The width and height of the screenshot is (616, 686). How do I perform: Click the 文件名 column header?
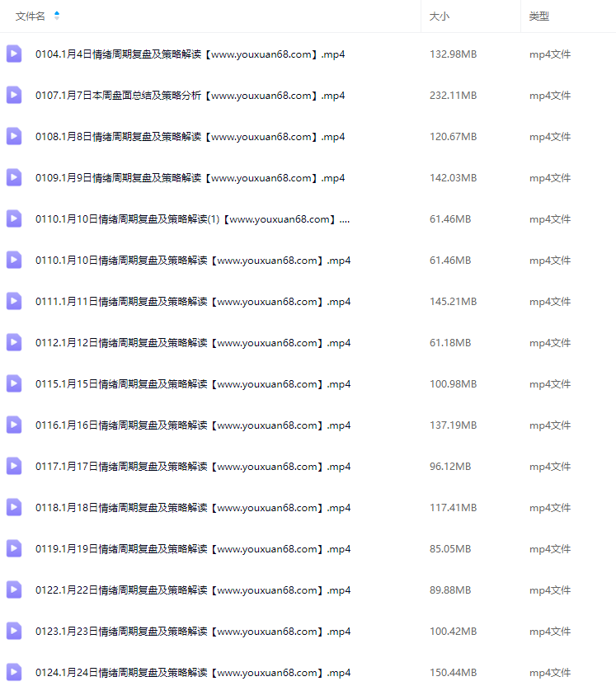coord(31,16)
